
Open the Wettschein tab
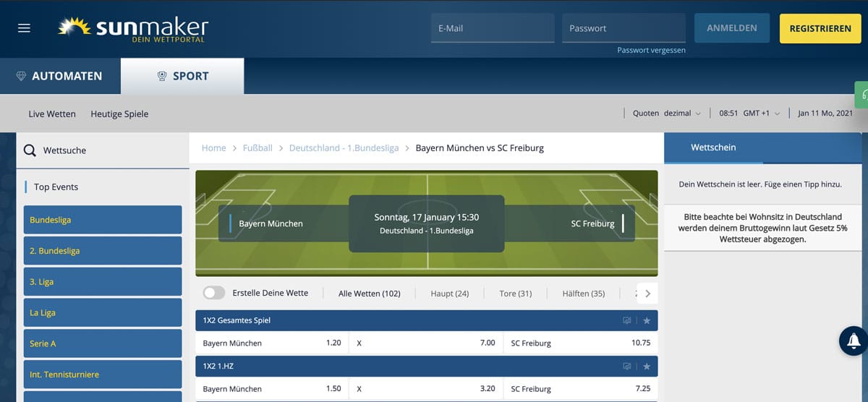point(713,147)
